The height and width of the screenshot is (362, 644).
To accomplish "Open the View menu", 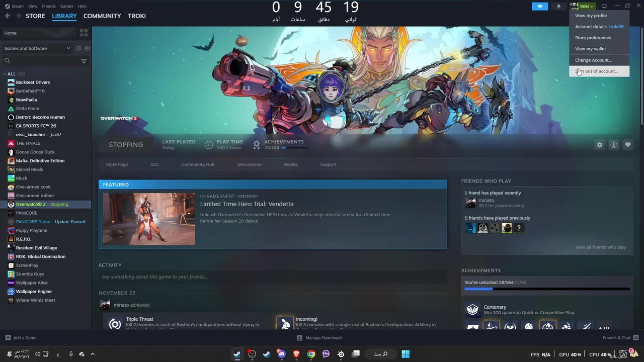I will 33,6.
